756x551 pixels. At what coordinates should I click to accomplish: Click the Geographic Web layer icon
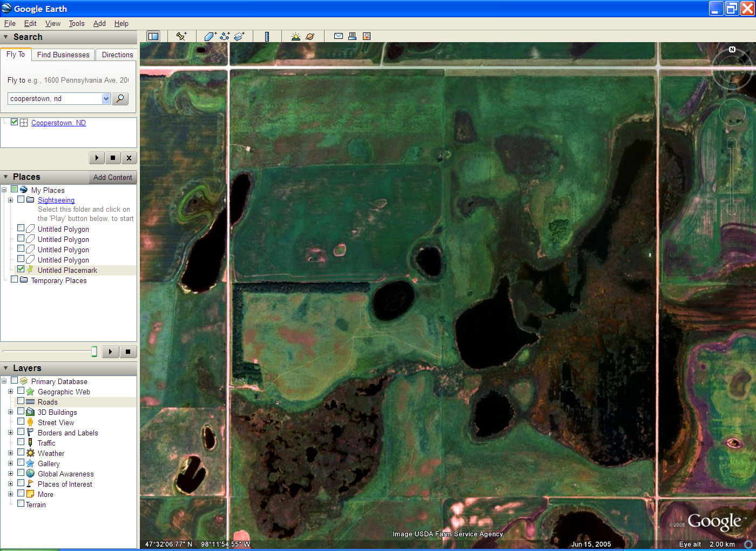(x=30, y=392)
